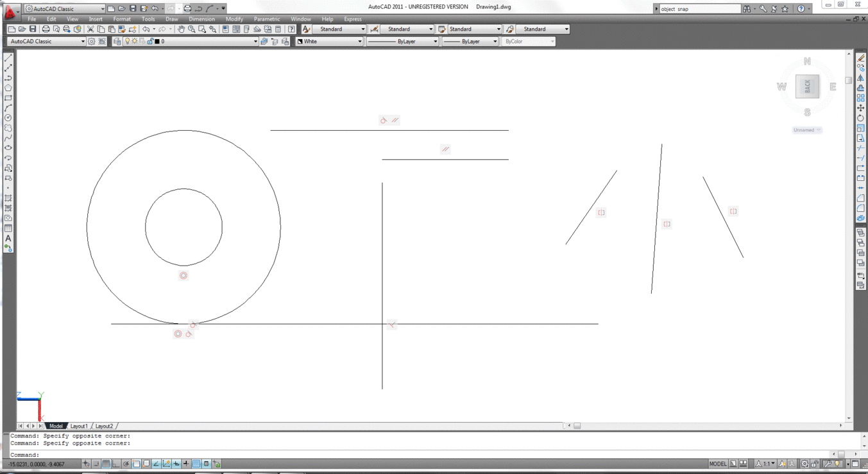This screenshot has height=474, width=868.
Task: Open the Layer Properties Manager icon
Action: point(117,41)
